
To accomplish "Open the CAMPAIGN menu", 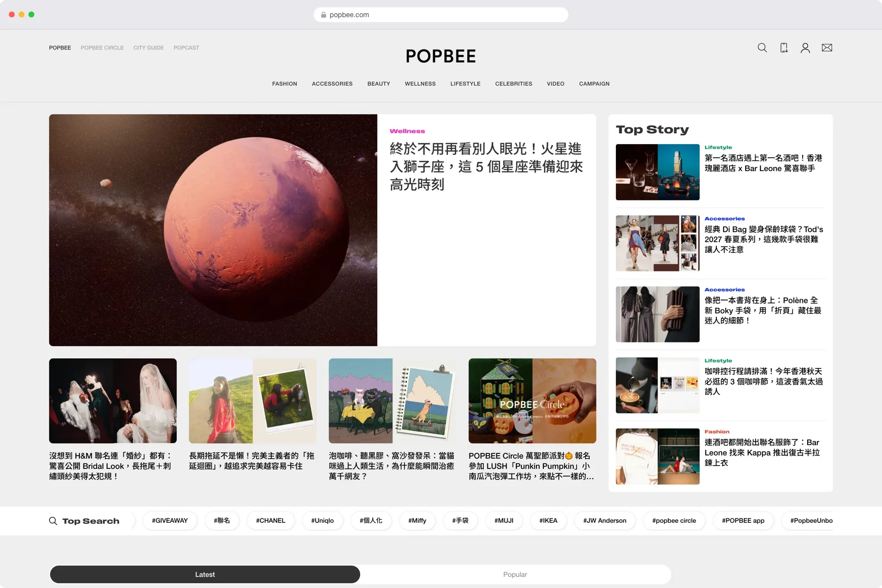I will pyautogui.click(x=594, y=84).
